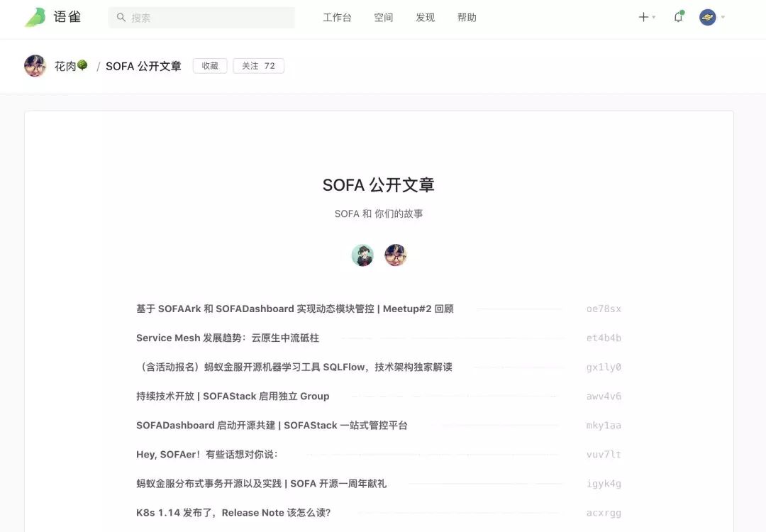Focus the 搜索 search field

pyautogui.click(x=201, y=18)
